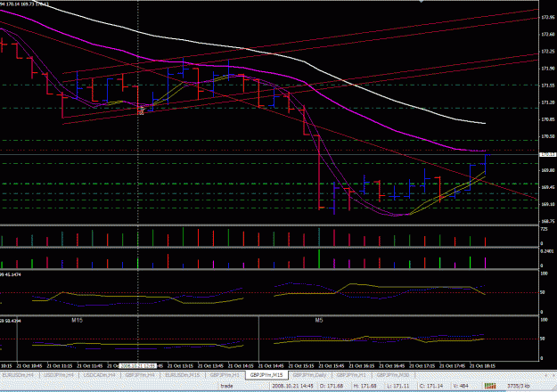Switch to the EURUSDm,H4 chart tab
The height and width of the screenshot is (392, 557).
coord(18,375)
